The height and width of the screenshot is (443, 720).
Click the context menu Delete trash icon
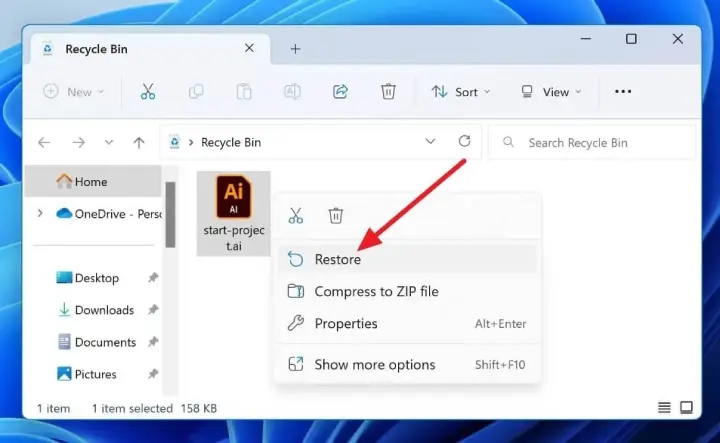point(336,215)
